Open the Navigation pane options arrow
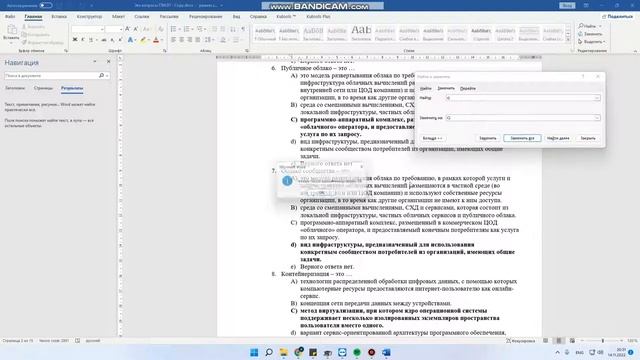 pos(95,62)
